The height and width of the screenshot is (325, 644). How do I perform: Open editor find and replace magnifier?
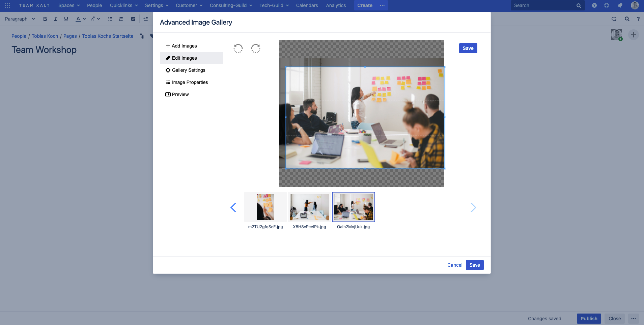point(627,19)
